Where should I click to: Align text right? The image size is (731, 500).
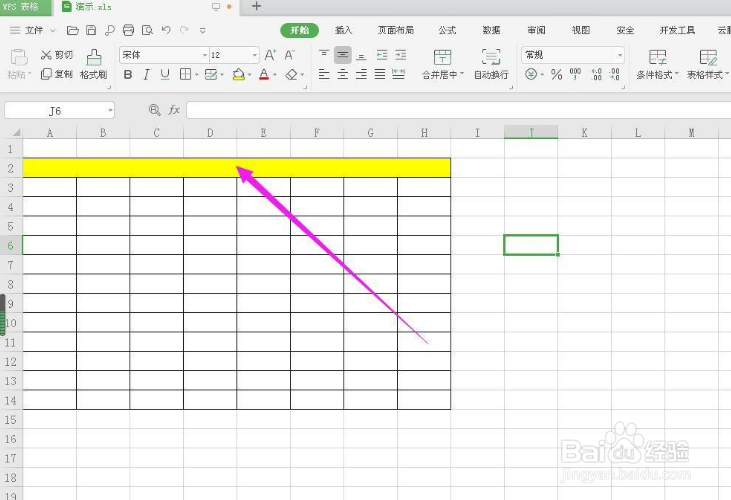(361, 74)
